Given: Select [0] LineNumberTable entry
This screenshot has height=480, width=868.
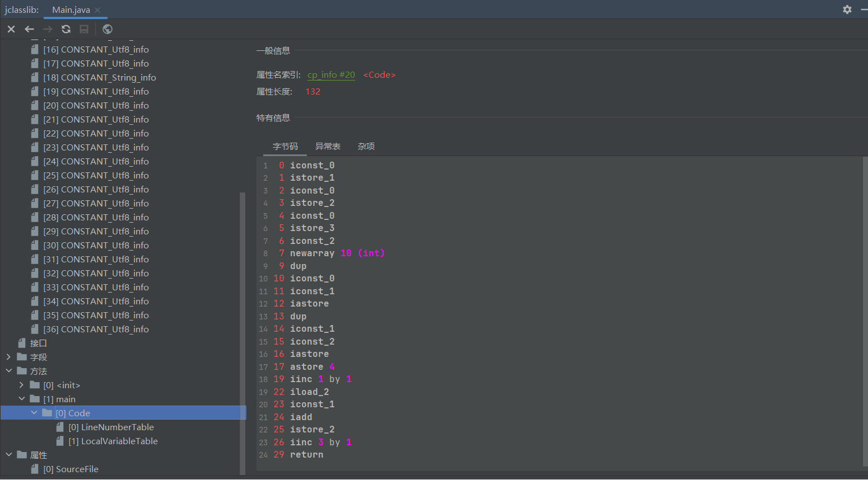Looking at the screenshot, I should pos(111,427).
